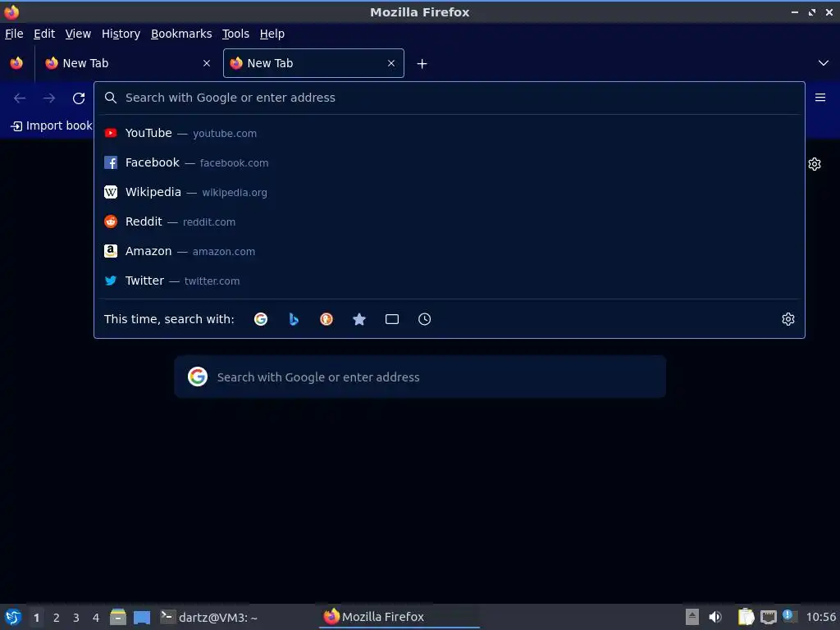The height and width of the screenshot is (630, 840).
Task: Select the active second New Tab
Action: coord(313,63)
